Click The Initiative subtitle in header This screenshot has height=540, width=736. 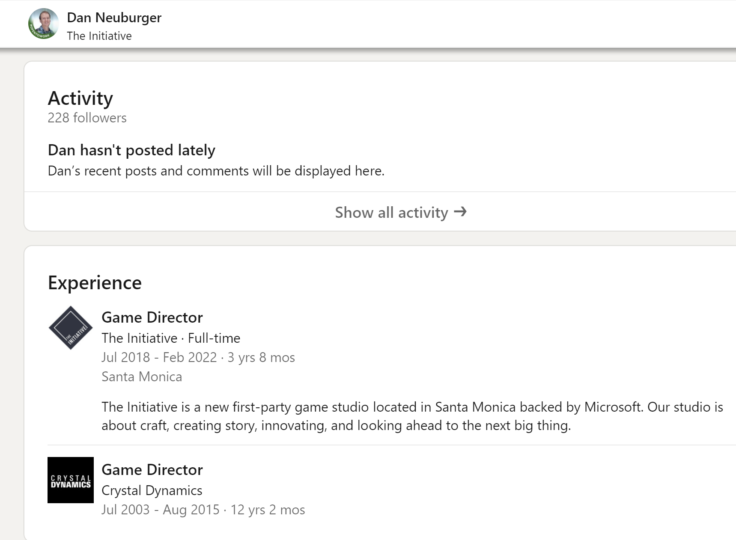tap(99, 36)
